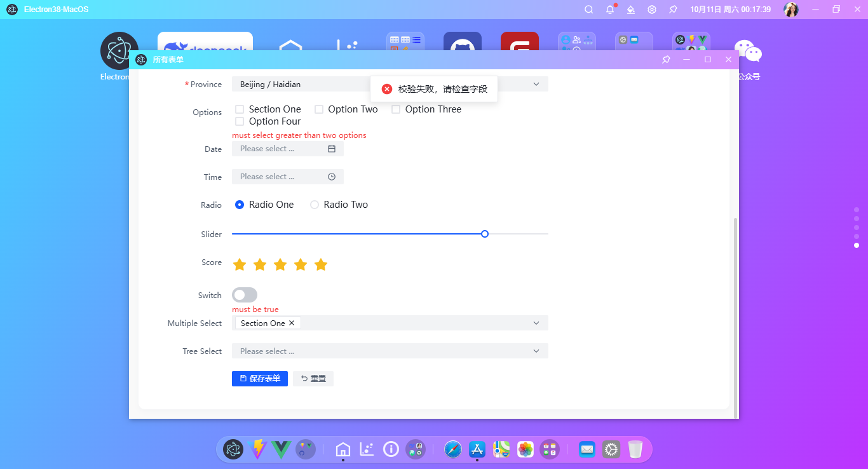Viewport: 868px width, 469px height.
Task: Open the notification bell in the top bar
Action: (609, 9)
